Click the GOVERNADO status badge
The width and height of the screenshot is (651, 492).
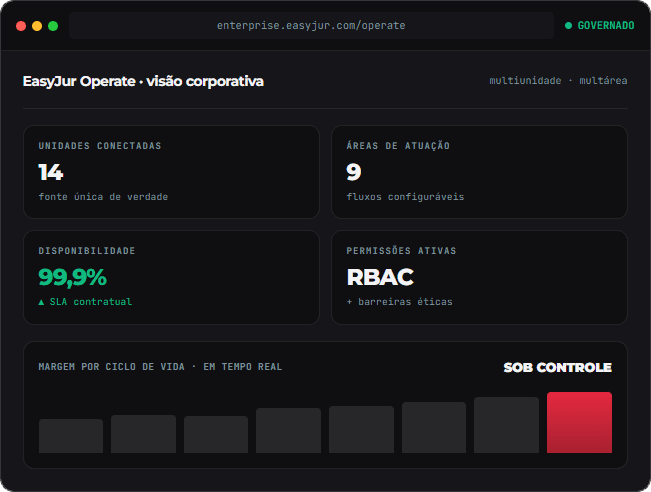[600, 25]
